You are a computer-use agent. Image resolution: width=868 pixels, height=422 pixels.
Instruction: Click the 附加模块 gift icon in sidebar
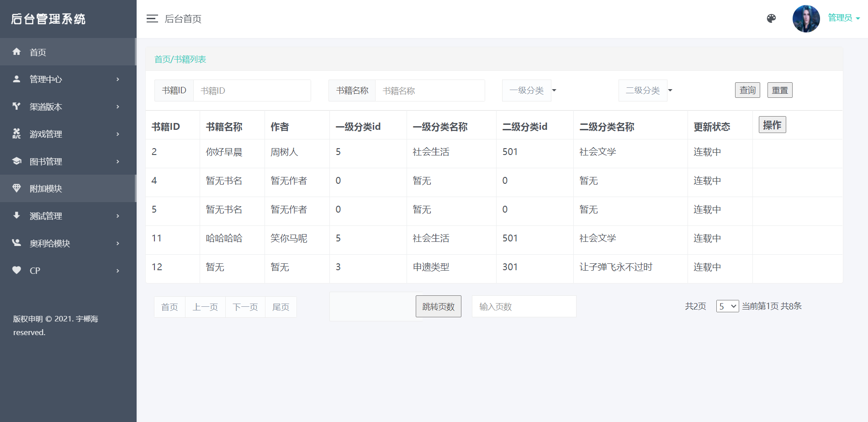click(16, 188)
